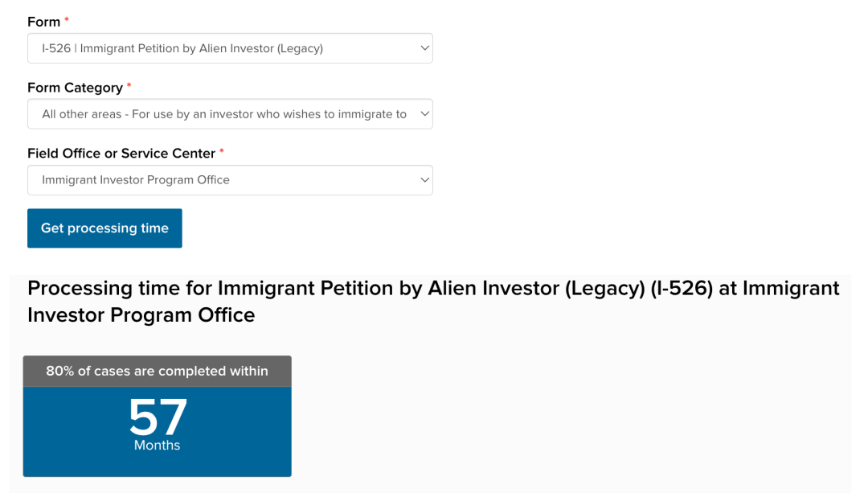This screenshot has height=493, width=868.
Task: Click the large 57 number
Action: pyautogui.click(x=158, y=417)
